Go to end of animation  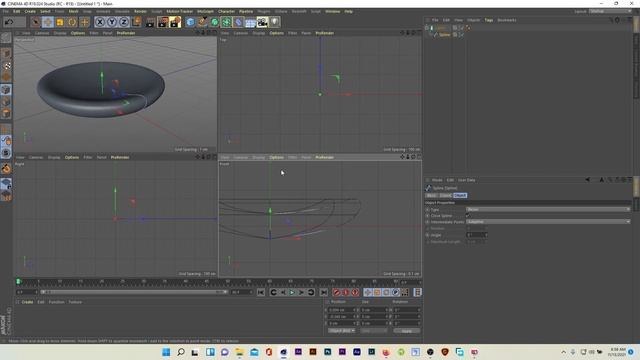[x=324, y=292]
